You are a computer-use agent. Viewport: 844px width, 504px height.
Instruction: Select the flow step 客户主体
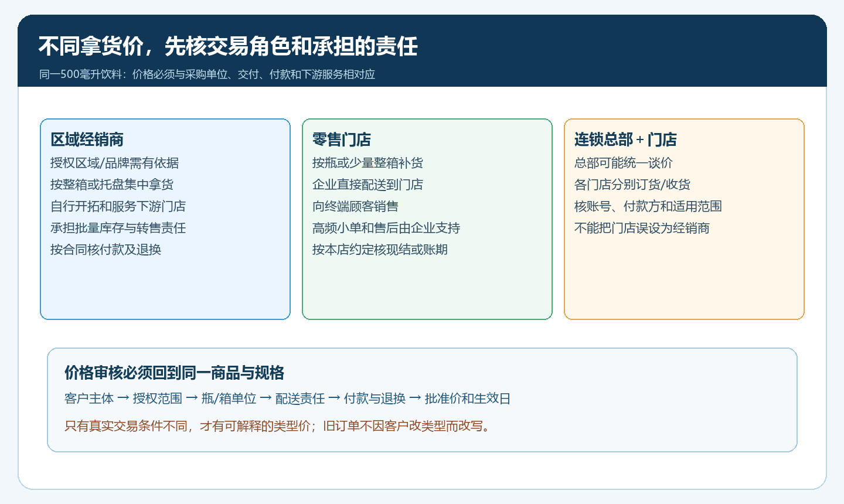(89, 399)
